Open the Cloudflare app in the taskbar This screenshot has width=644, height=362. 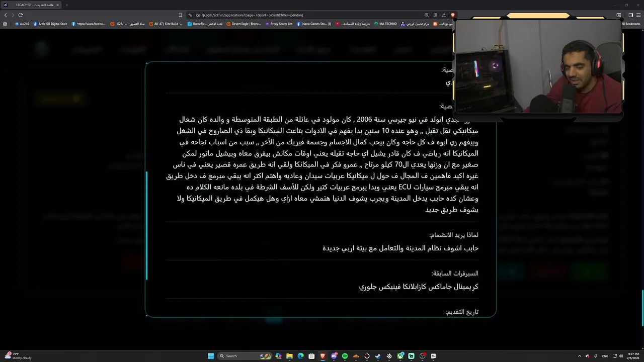coord(356,356)
